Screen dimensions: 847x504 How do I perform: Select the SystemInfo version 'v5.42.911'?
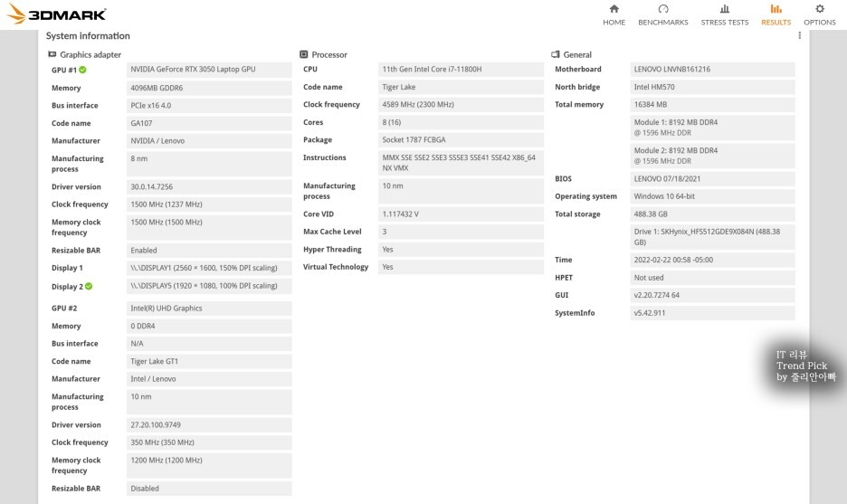click(712, 313)
